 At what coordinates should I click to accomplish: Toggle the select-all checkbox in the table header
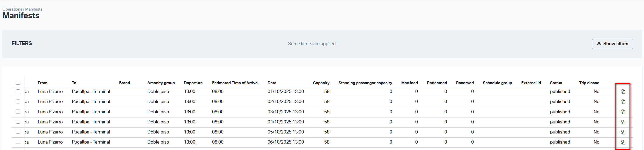(18, 83)
